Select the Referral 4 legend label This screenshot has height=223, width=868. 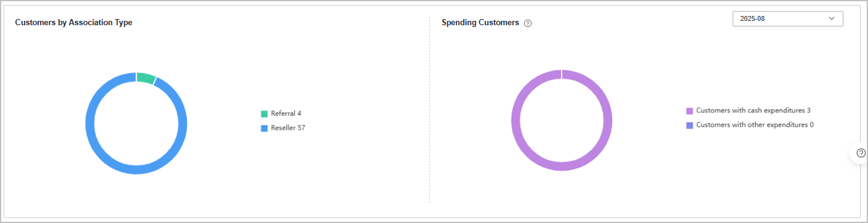286,114
